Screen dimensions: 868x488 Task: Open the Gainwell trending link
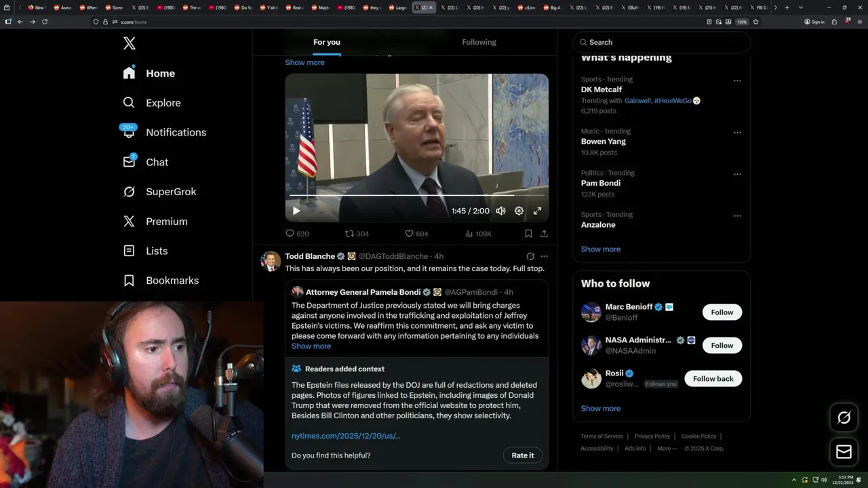[637, 100]
